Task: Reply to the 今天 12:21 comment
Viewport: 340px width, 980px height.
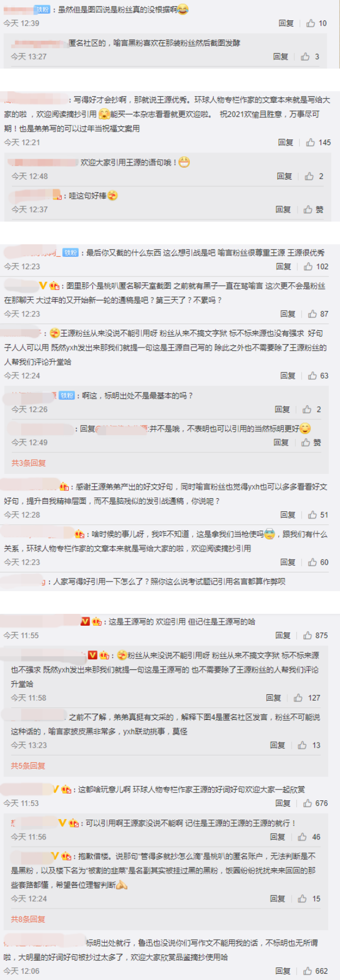Action: pyautogui.click(x=286, y=142)
